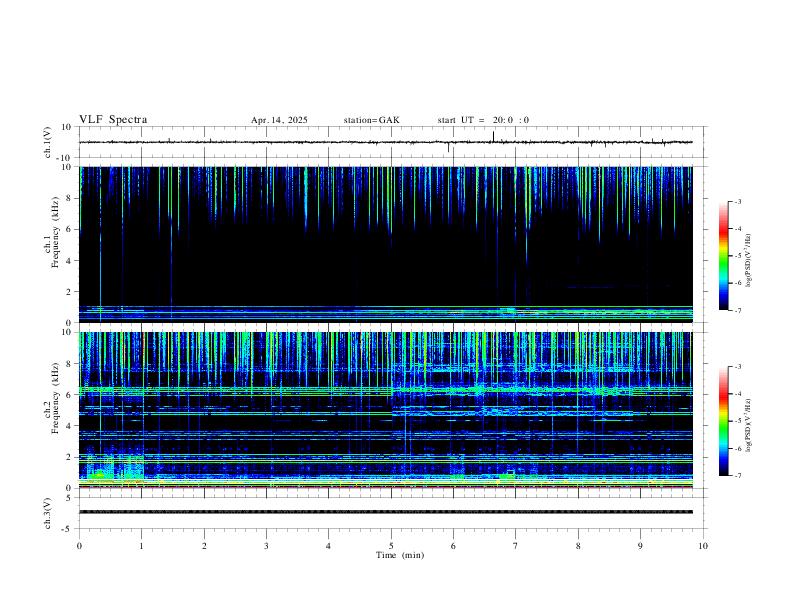Click the time axis tick label "6"

click(x=453, y=546)
